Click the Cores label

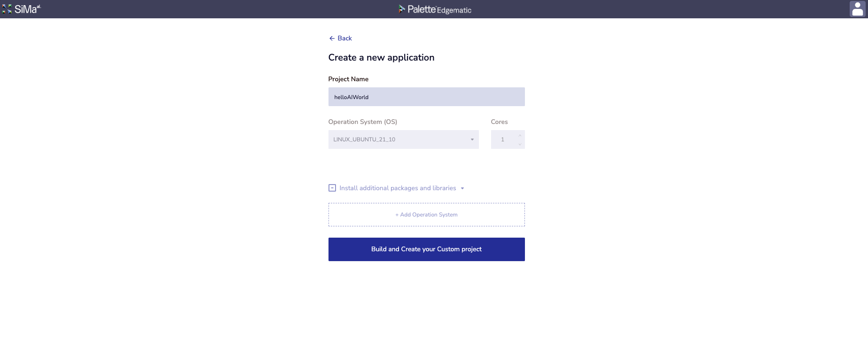pos(499,122)
